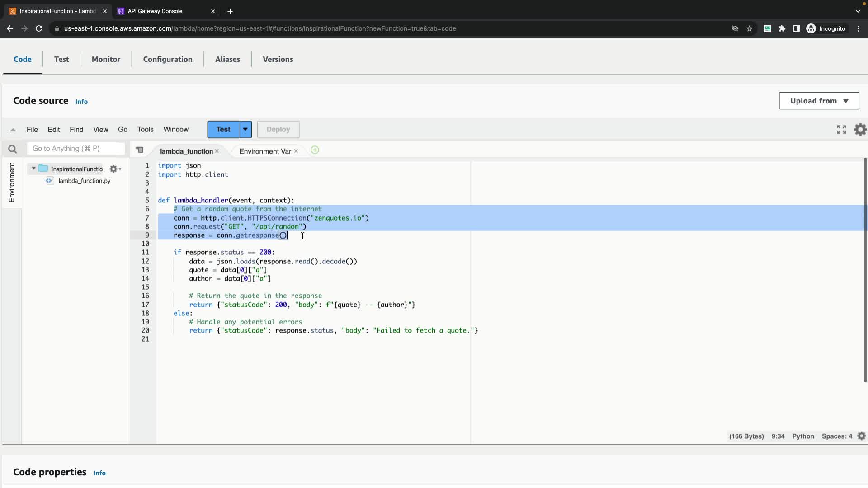
Task: Open the Code source Info link
Action: click(81, 102)
